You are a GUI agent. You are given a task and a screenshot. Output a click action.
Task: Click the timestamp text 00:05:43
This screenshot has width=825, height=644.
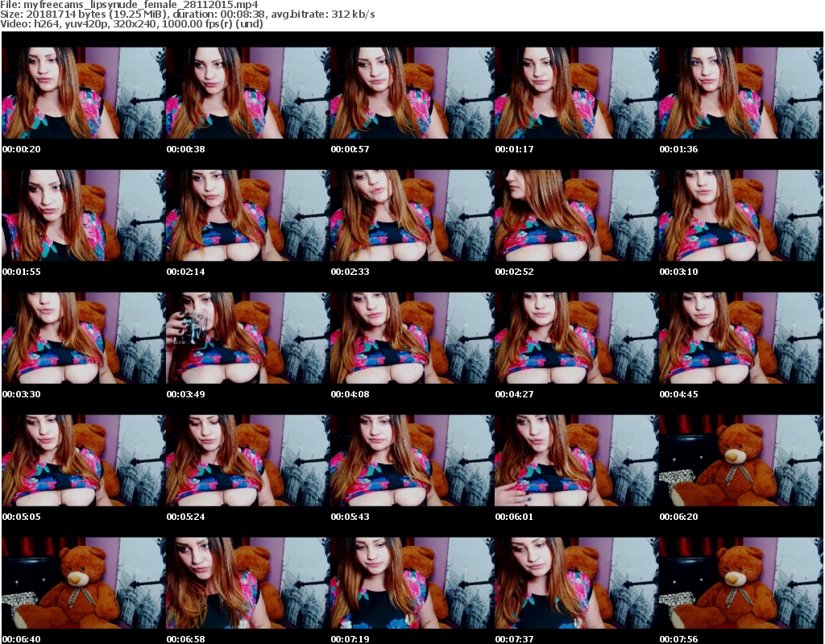(x=350, y=517)
